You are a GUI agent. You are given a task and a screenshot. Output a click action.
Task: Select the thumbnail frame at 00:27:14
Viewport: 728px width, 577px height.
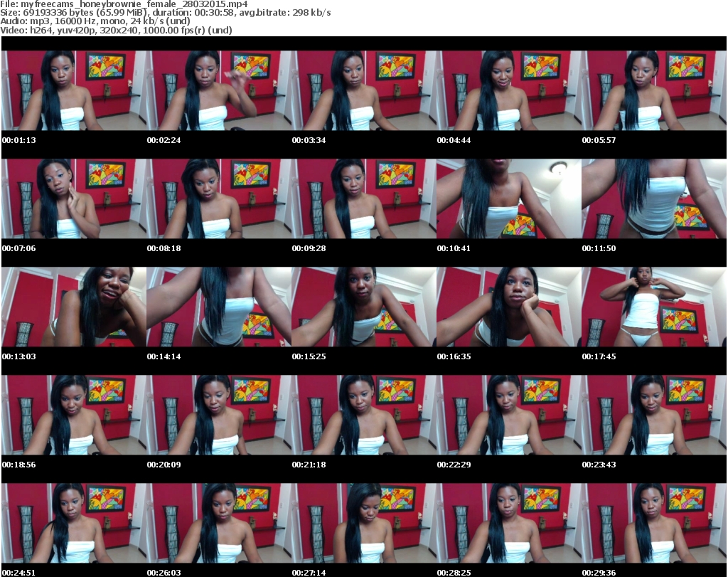pos(364,523)
